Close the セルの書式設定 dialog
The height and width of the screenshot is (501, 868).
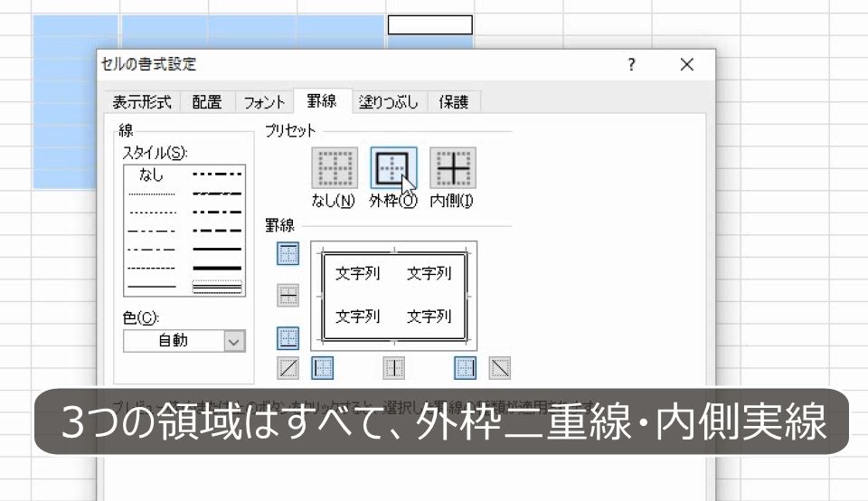(687, 65)
